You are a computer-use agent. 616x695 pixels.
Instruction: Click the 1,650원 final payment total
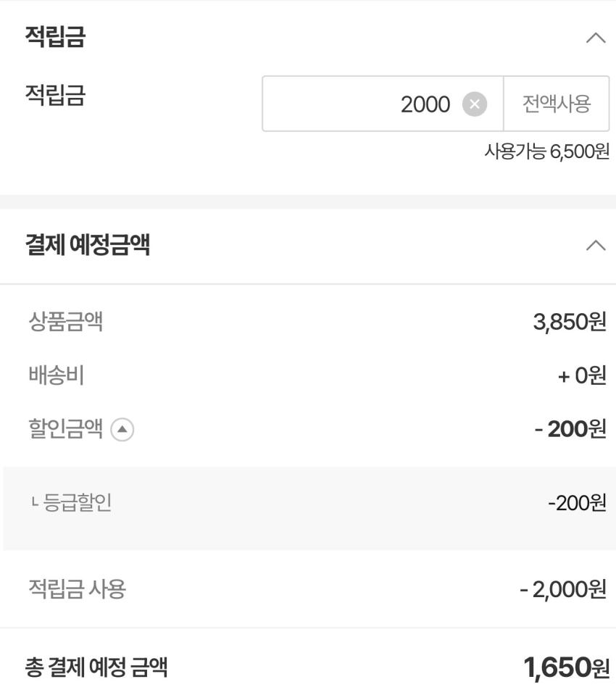click(566, 667)
